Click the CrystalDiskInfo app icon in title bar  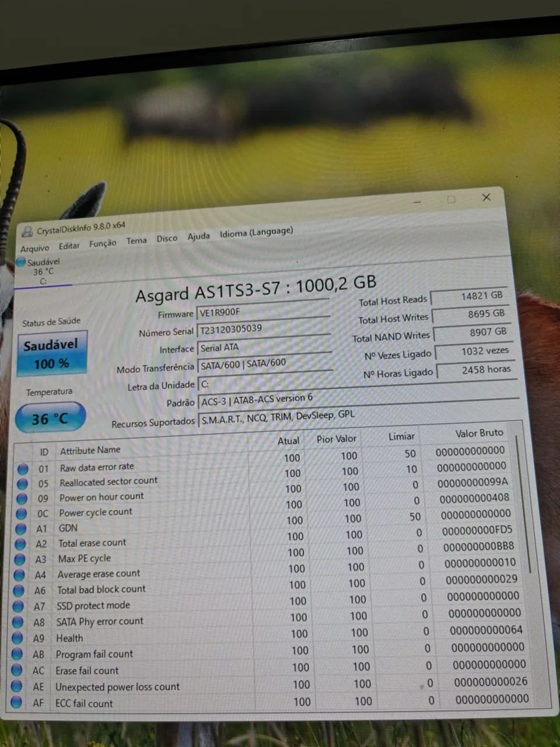27,232
